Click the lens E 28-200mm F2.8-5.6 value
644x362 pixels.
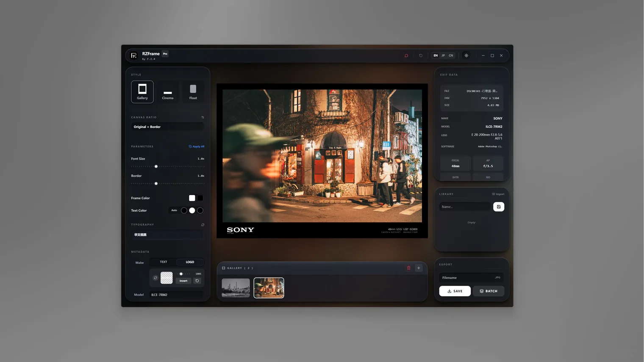click(x=487, y=136)
